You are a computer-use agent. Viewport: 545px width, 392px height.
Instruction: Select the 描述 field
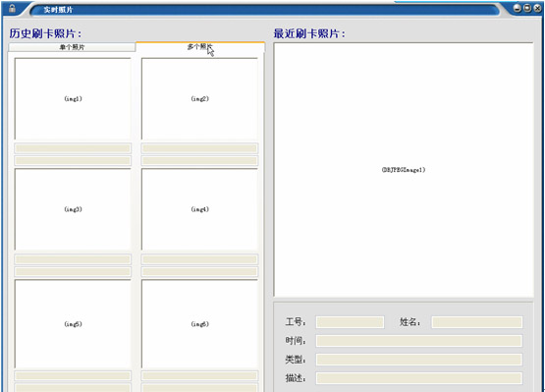click(419, 378)
